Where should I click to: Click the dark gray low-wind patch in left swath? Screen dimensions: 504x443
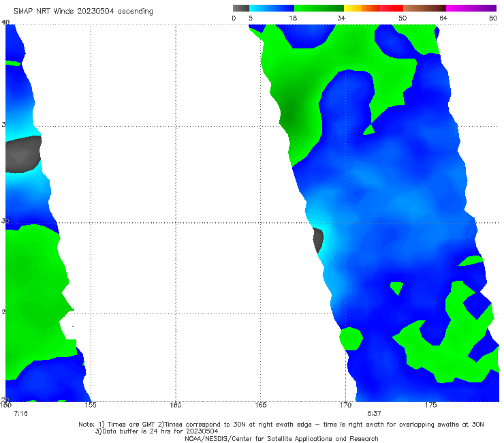point(23,155)
